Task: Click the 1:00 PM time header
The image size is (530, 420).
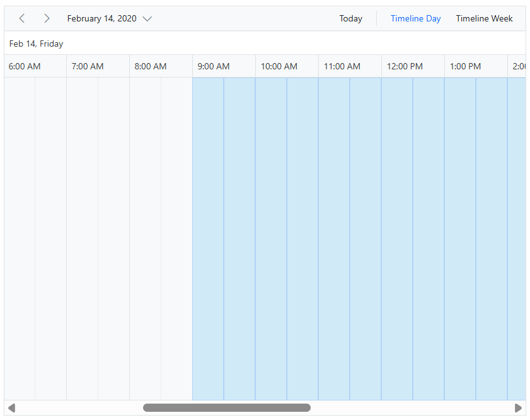Action: tap(476, 66)
